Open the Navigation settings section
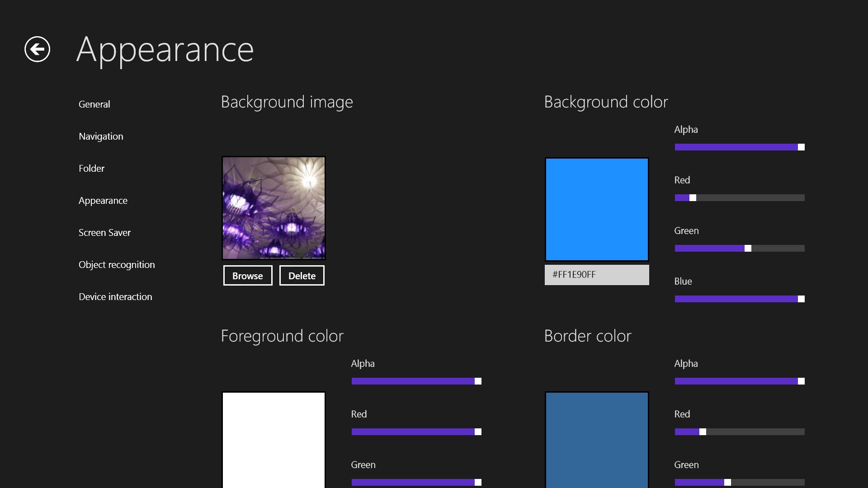The height and width of the screenshot is (488, 868). coord(101,136)
